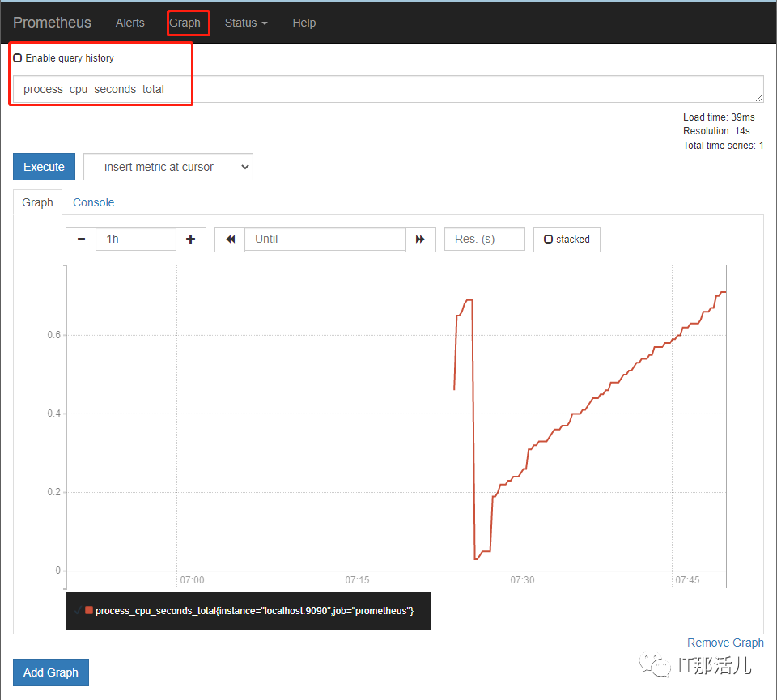The image size is (777, 700).
Task: Click the Execute button
Action: [44, 167]
